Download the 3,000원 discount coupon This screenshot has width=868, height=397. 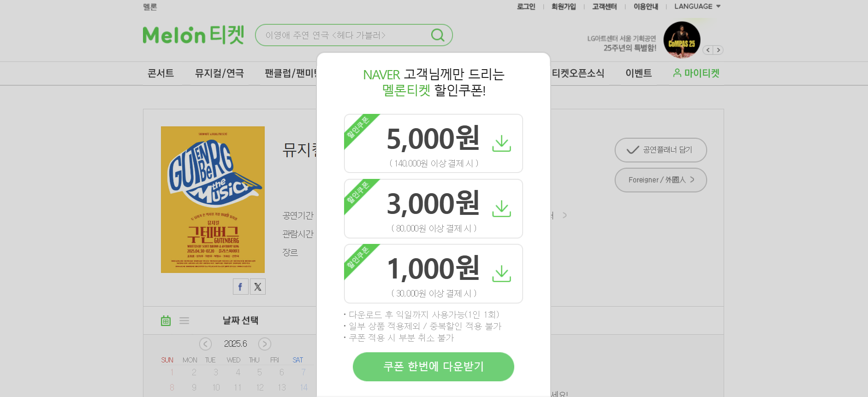point(501,208)
